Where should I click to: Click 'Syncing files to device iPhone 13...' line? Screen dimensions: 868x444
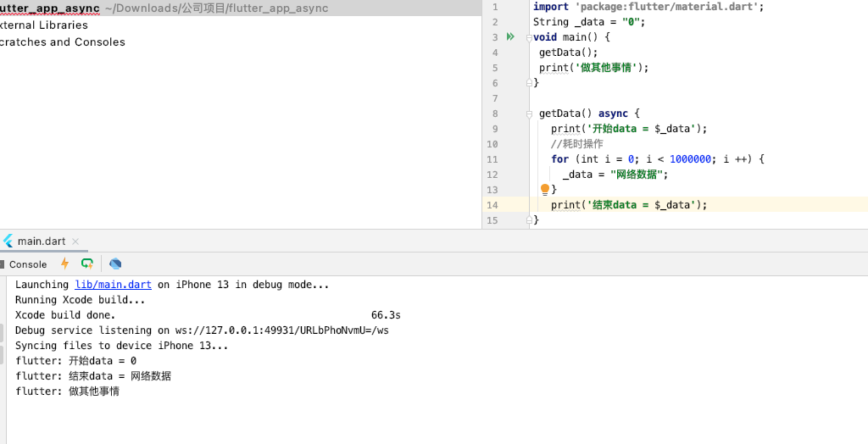pos(122,346)
